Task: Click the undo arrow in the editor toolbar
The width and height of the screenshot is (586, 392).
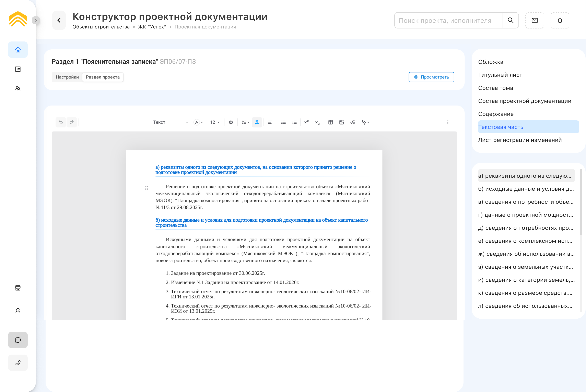Action: pyautogui.click(x=61, y=122)
